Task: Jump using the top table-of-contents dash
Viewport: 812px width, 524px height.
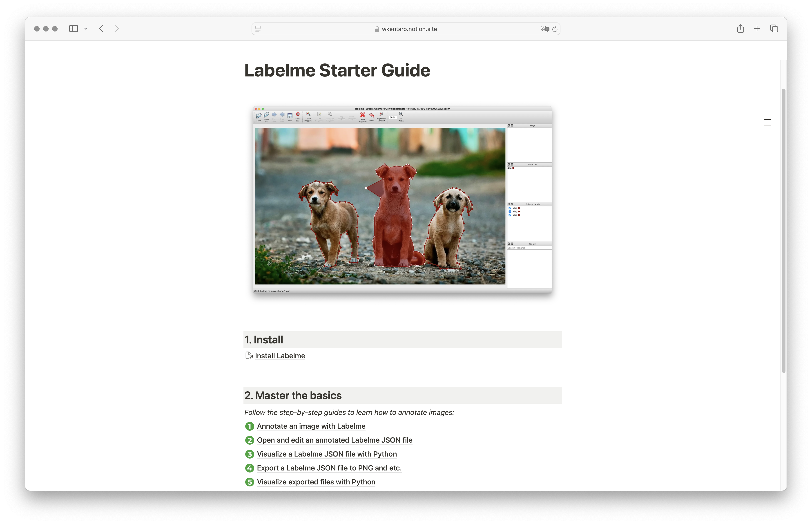Action: pyautogui.click(x=767, y=119)
